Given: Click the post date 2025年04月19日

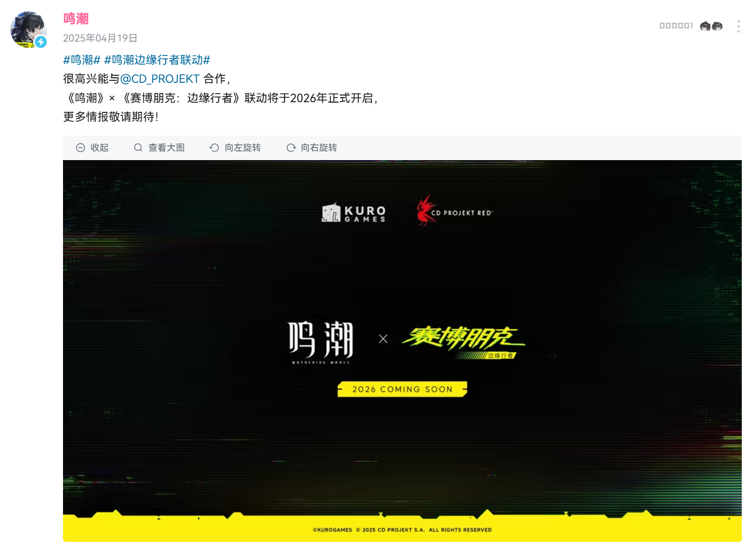Looking at the screenshot, I should 100,38.
